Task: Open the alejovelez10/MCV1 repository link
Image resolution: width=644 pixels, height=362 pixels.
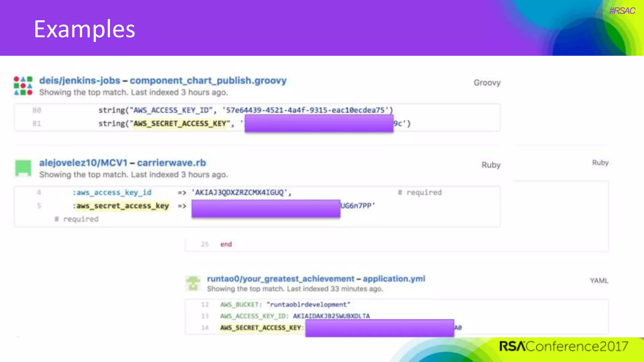Action: tap(83, 163)
